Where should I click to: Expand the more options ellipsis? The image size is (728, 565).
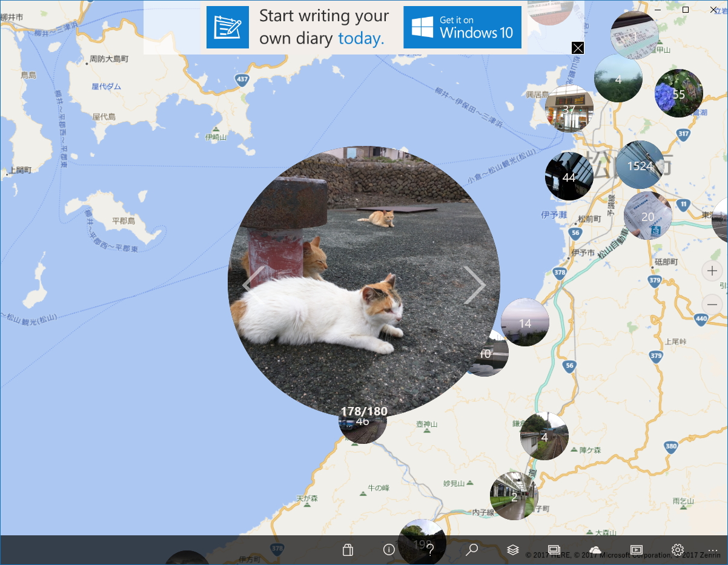pyautogui.click(x=712, y=550)
